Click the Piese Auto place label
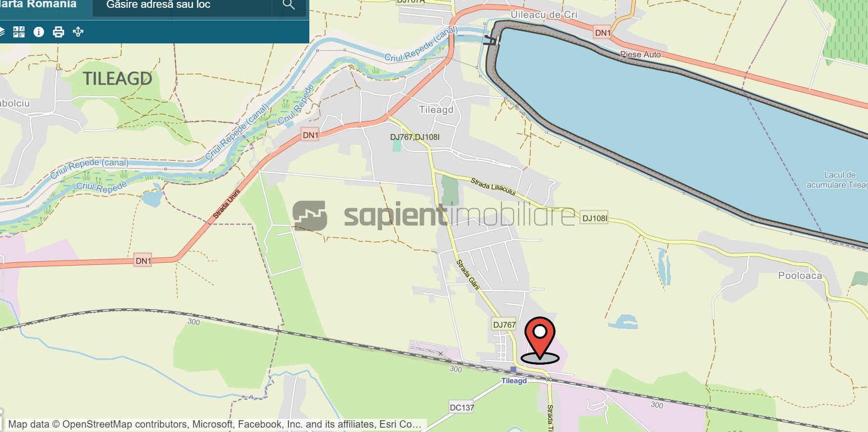868x432 pixels. 640,55
